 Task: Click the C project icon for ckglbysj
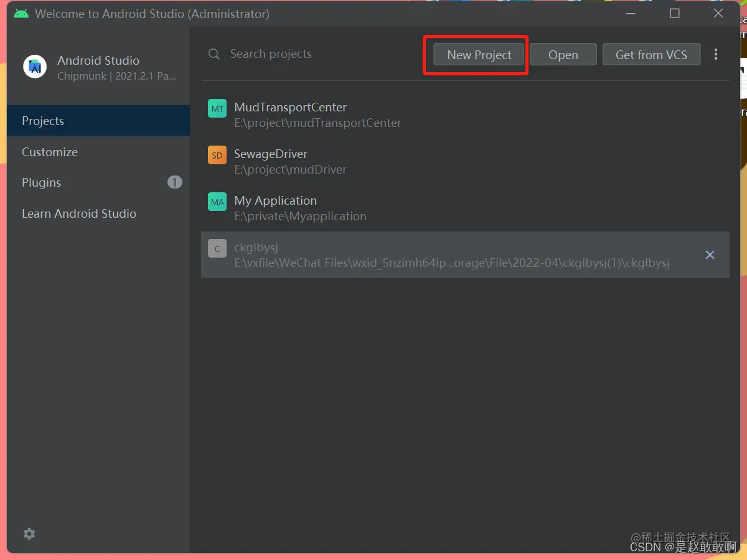pos(217,248)
